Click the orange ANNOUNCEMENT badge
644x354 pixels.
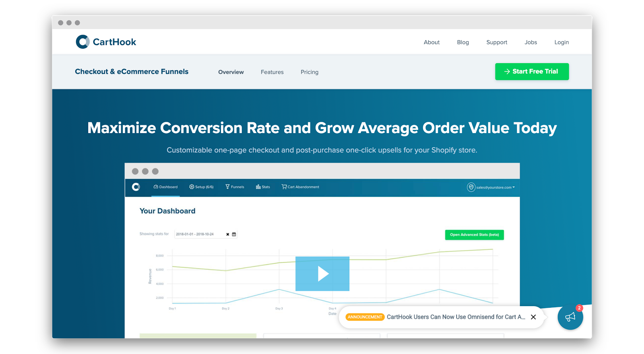pos(365,317)
